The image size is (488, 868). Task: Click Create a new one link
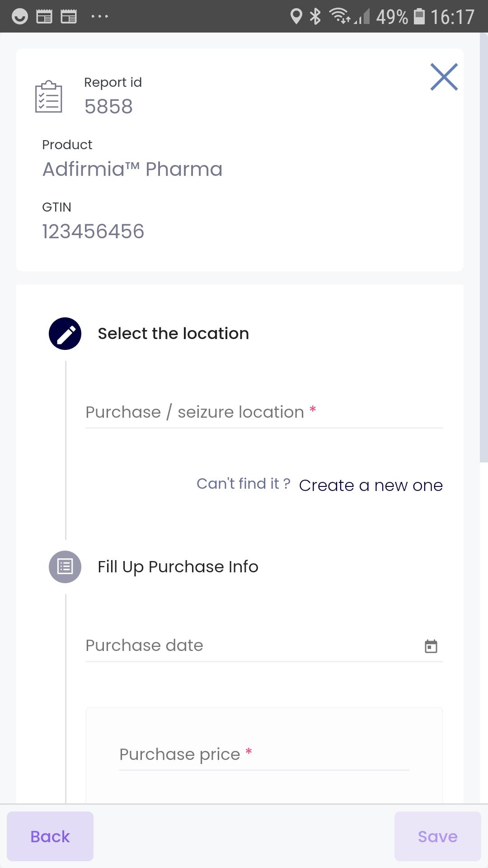point(371,485)
